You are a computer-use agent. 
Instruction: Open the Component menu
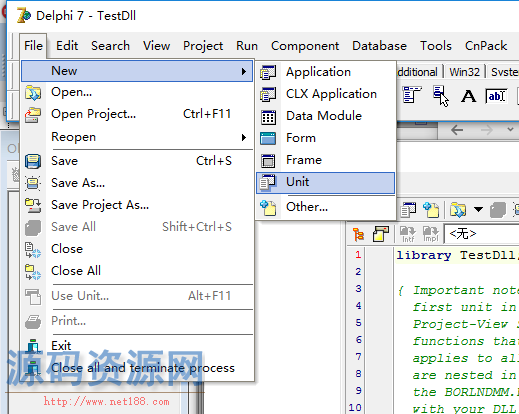pos(305,46)
